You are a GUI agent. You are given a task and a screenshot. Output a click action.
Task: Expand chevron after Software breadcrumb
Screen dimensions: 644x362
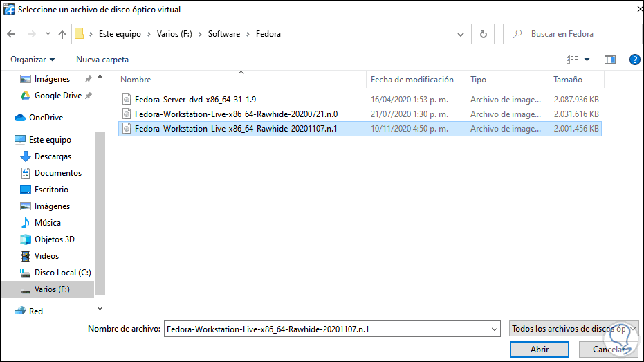click(x=248, y=34)
